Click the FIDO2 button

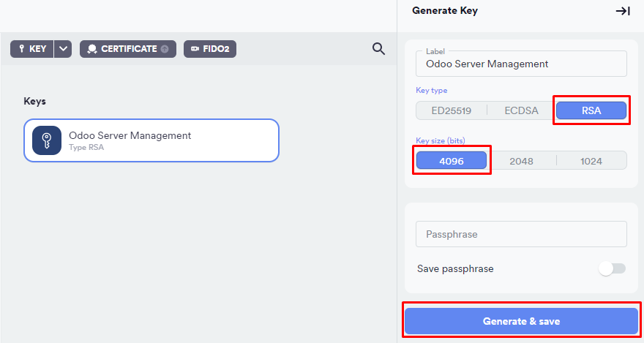(x=210, y=49)
